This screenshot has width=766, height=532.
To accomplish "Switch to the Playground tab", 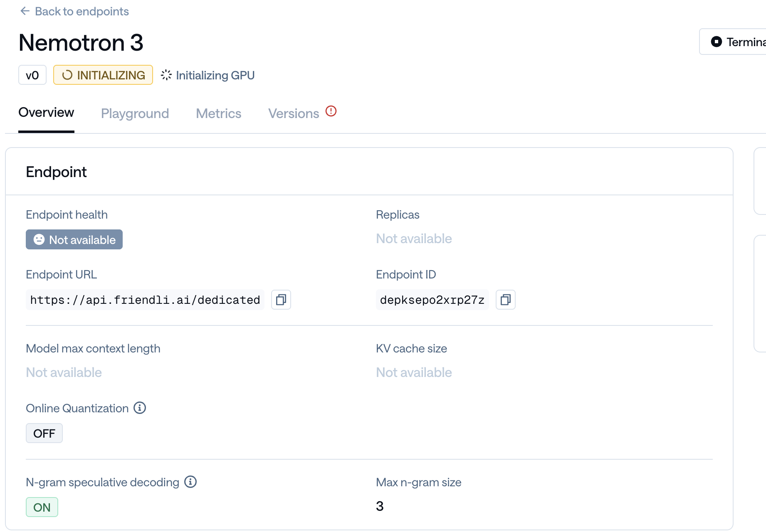I will coord(135,113).
